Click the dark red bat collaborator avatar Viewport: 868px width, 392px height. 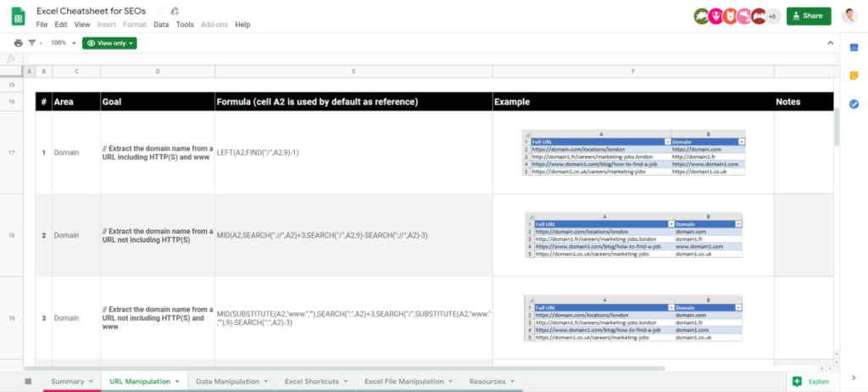pos(759,16)
